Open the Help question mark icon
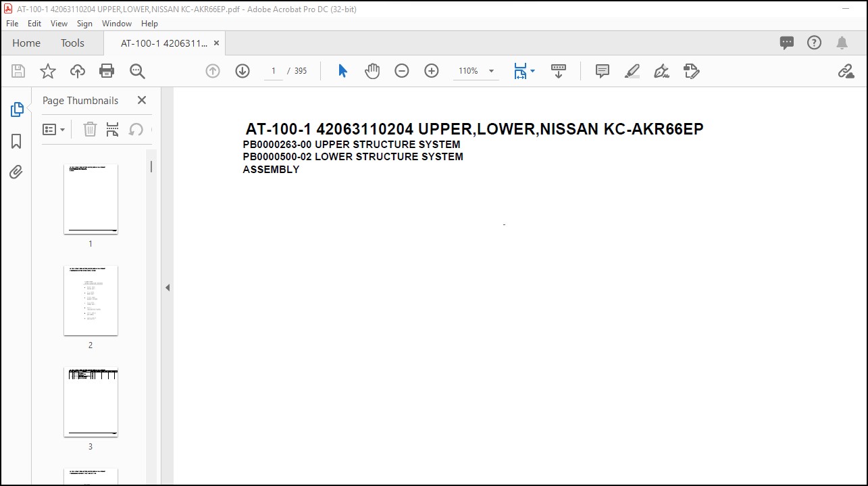 coord(815,43)
